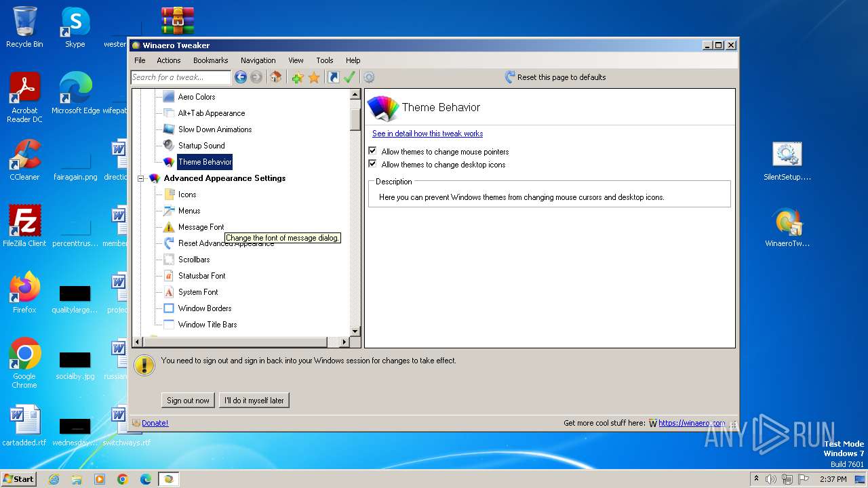Open Google Chrome desktop shortcut
Image resolution: width=868 pixels, height=488 pixels.
[x=24, y=363]
